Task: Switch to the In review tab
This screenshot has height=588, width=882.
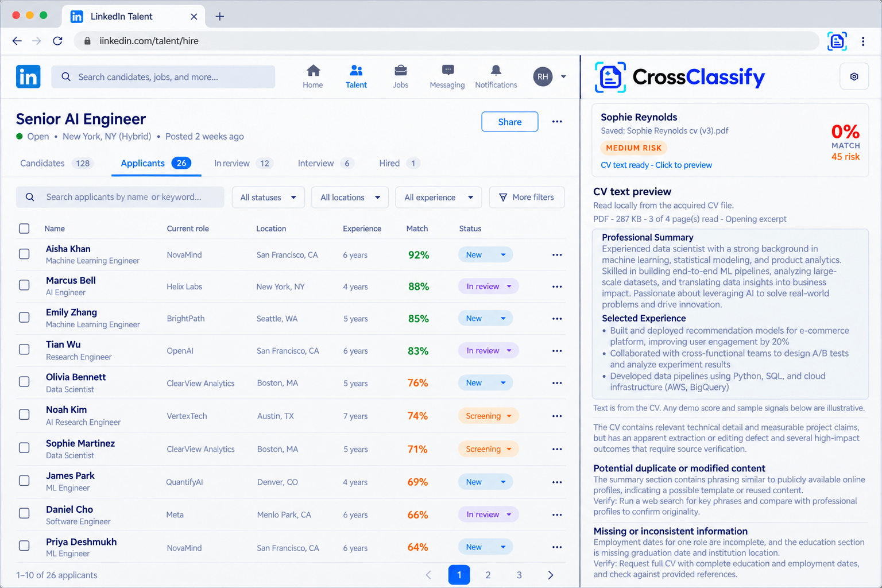Action: coord(243,164)
